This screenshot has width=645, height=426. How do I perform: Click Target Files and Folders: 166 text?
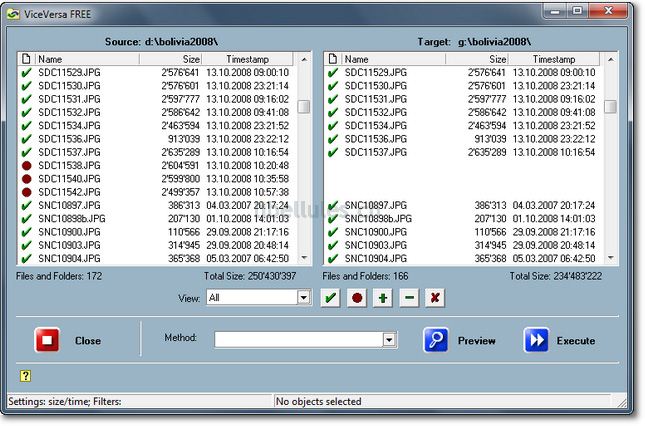coord(365,276)
